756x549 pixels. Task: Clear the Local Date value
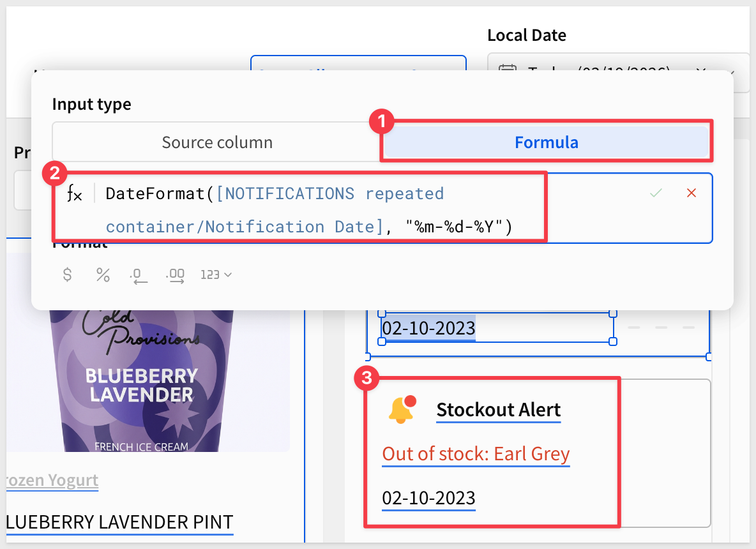pos(700,70)
